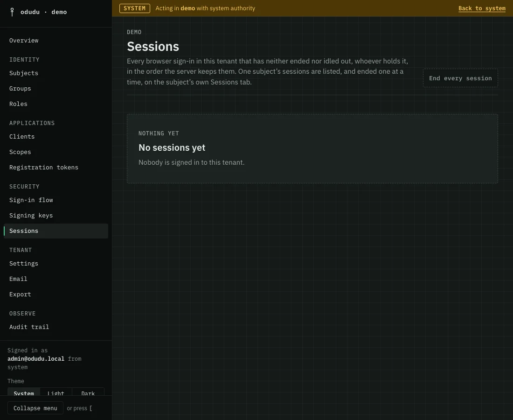The height and width of the screenshot is (420, 513).
Task: Click the SECURITY section label
Action: coord(24,187)
